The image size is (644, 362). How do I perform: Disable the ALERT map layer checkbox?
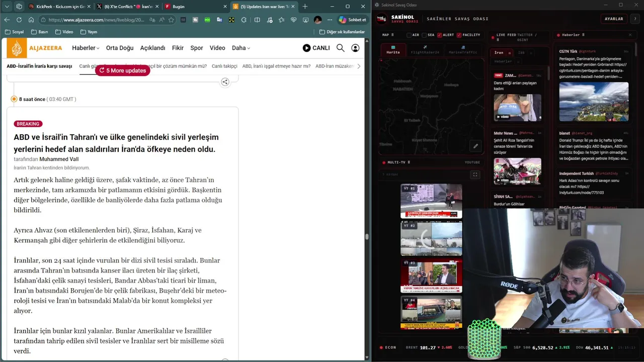(440, 35)
